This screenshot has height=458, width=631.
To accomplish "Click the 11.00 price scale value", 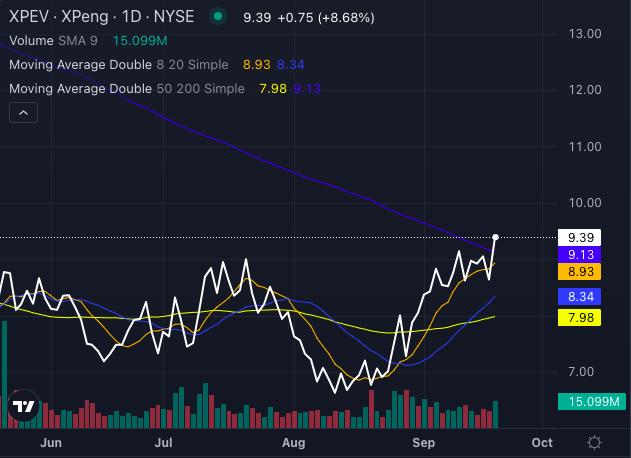I will [x=585, y=146].
